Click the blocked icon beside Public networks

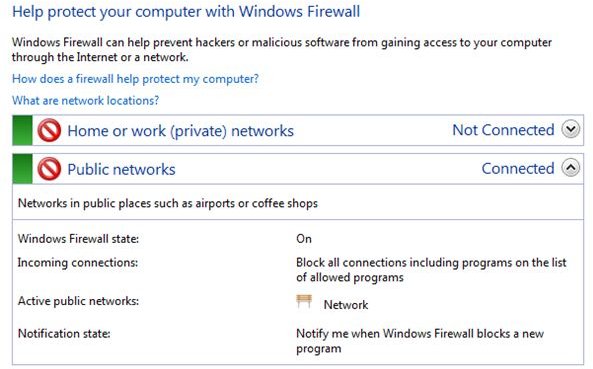point(49,169)
